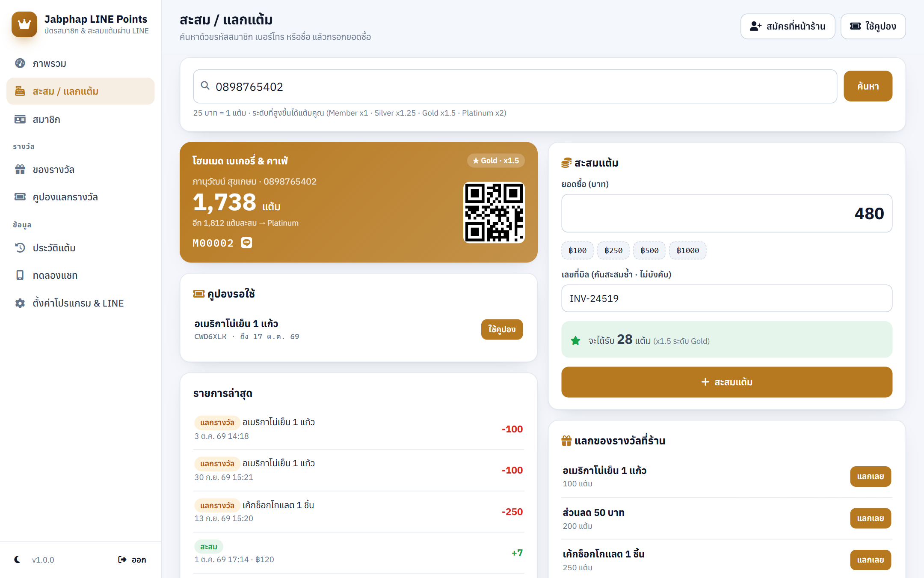Open the ภาพรวม dashboard icon
924x578 pixels.
(x=20, y=63)
